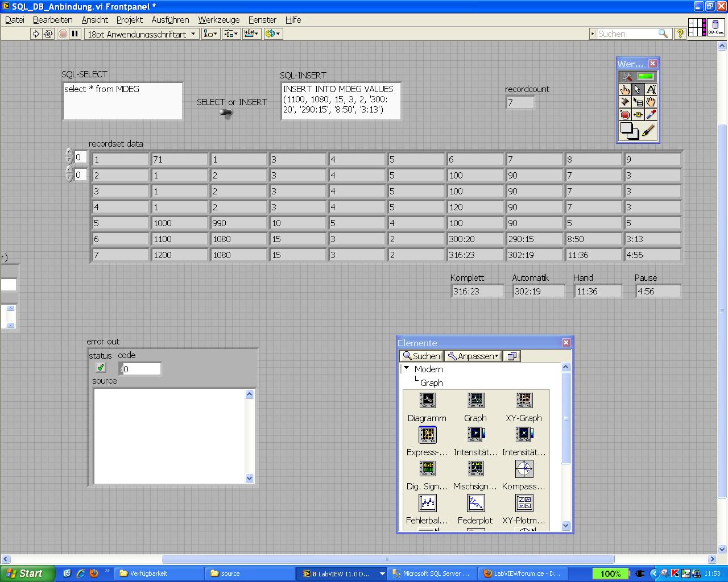The height and width of the screenshot is (582, 728).
Task: Select the Positioning arrow tool
Action: pos(638,89)
